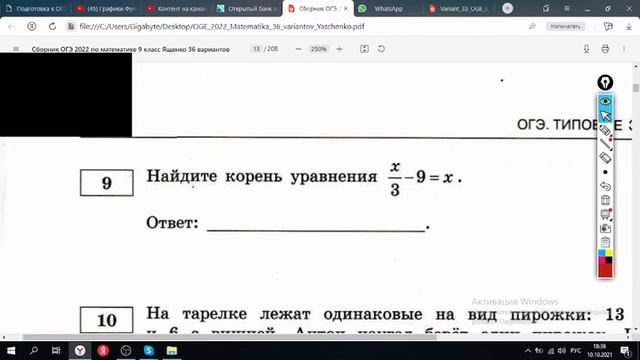The height and width of the screenshot is (360, 640).
Task: Click the feedback icon next to 'Напечатать'
Action: click(608, 26)
